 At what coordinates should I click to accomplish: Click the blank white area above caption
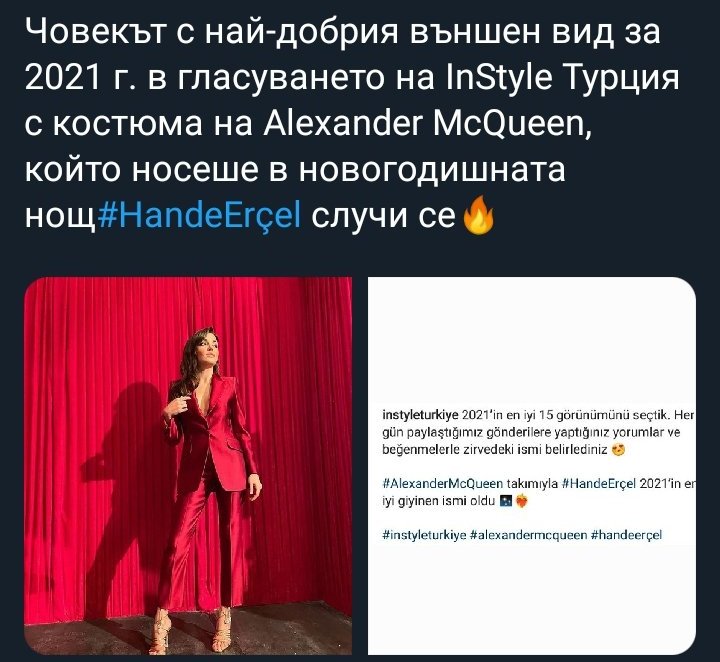point(532,342)
